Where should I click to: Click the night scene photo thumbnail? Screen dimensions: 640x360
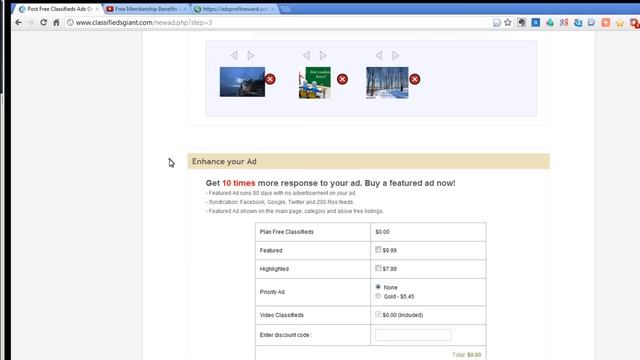tap(242, 82)
